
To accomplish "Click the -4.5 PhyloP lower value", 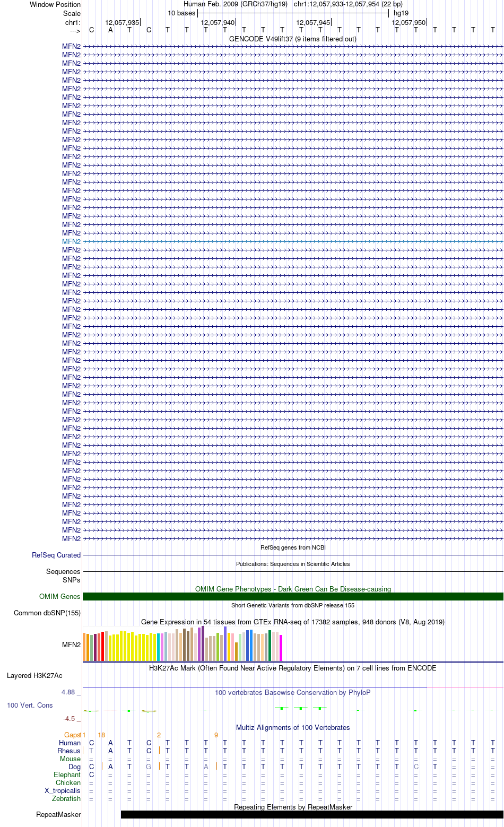I will (69, 718).
